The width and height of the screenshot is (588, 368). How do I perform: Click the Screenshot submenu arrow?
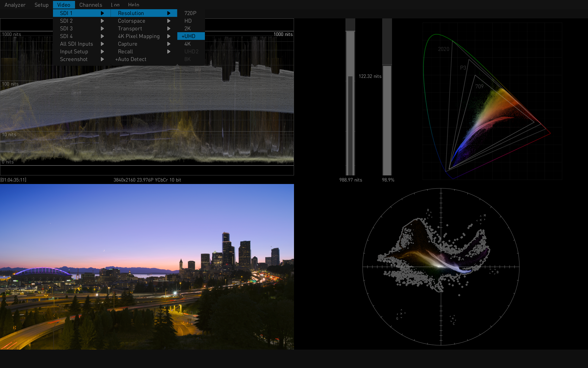tap(102, 59)
